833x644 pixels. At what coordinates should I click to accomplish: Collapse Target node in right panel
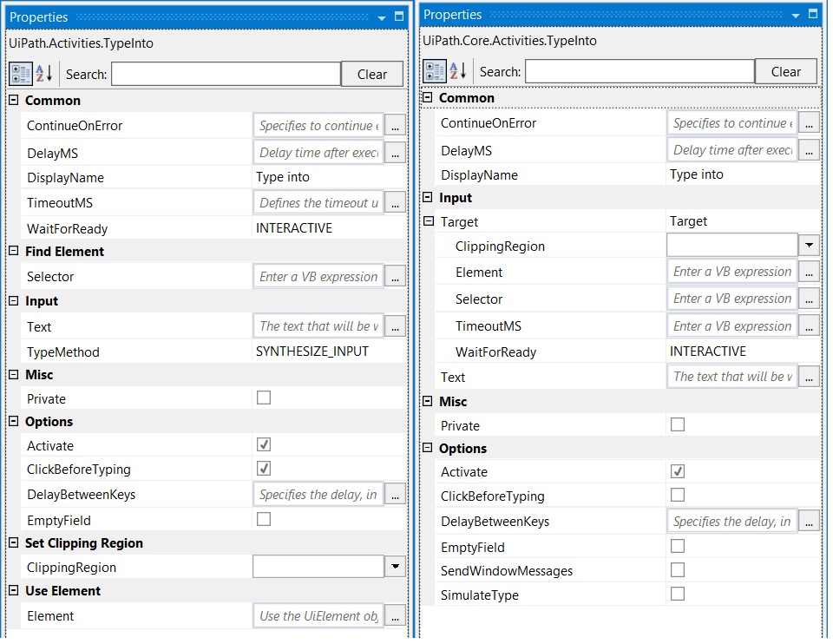tap(429, 221)
